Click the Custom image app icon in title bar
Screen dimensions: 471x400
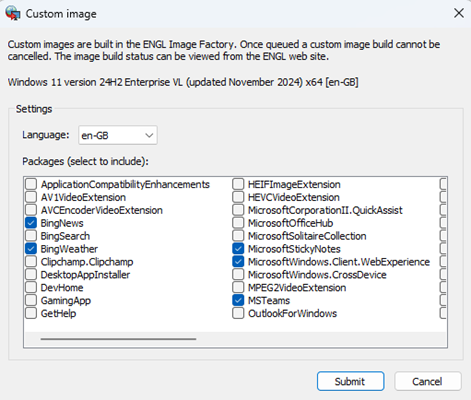13,13
